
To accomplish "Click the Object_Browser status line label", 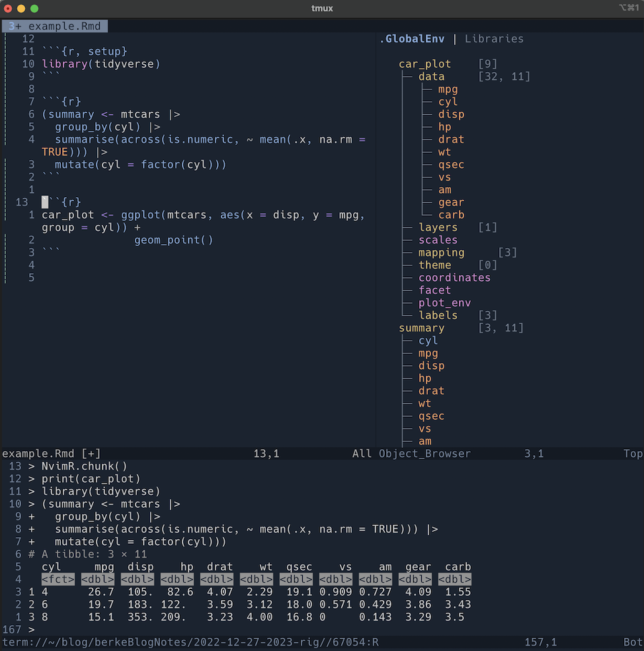I will [x=424, y=454].
